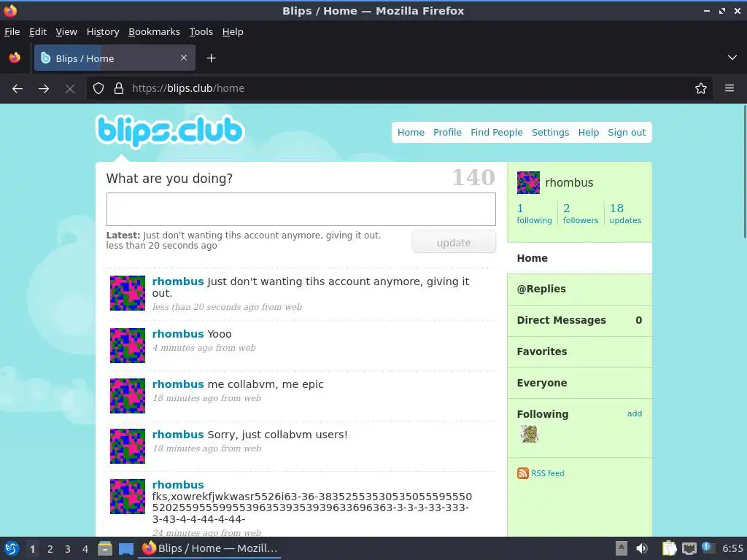Click avatar next to 'me collabvm, me epic'
Screen dimensions: 747x560
coord(128,396)
